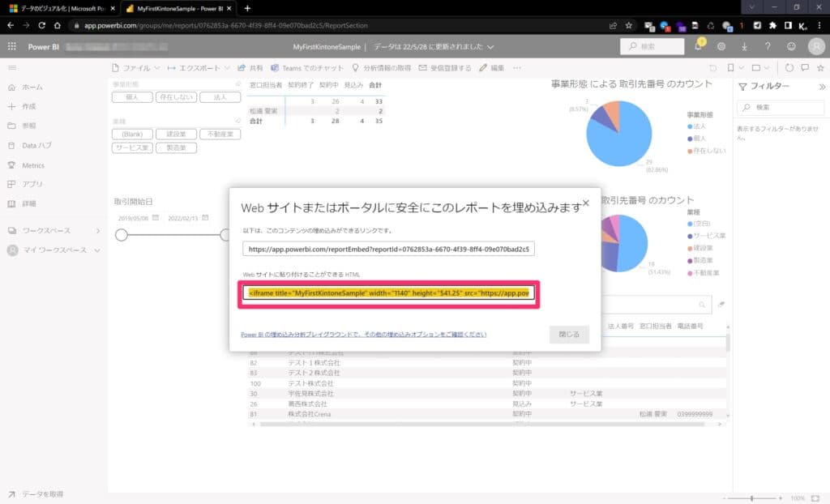The width and height of the screenshot is (830, 504).
Task: Click the iframe HTML code field
Action: (388, 293)
